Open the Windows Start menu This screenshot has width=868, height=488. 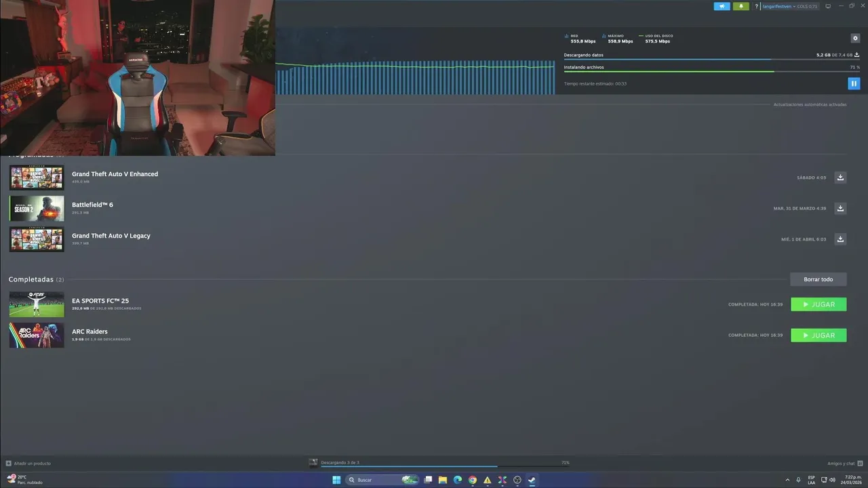pyautogui.click(x=336, y=480)
